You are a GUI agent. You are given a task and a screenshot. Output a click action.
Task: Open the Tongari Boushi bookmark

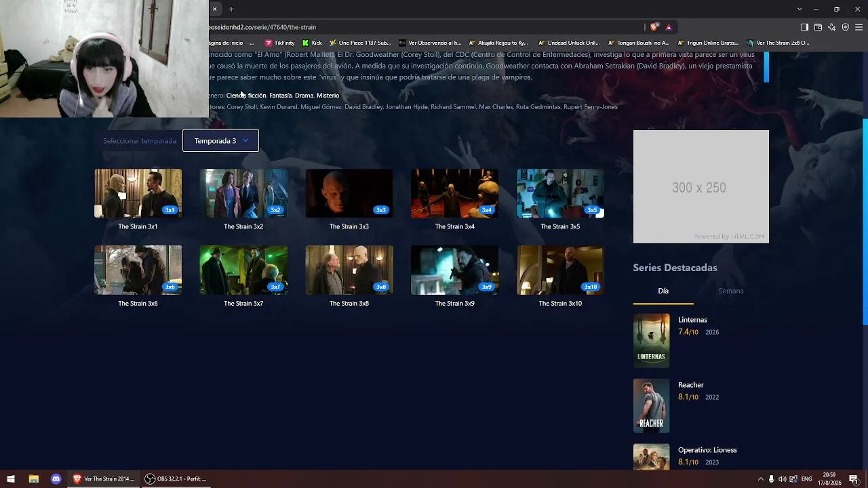pos(638,43)
